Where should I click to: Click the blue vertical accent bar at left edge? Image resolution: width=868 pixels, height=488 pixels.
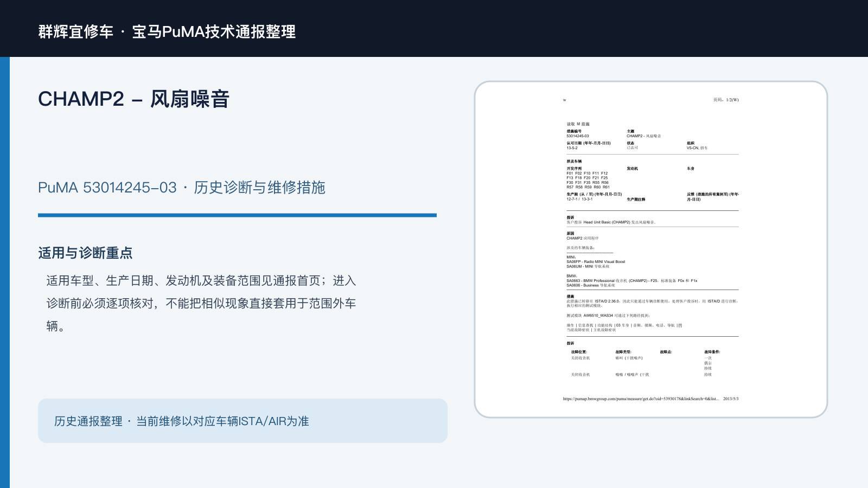pos(5,272)
